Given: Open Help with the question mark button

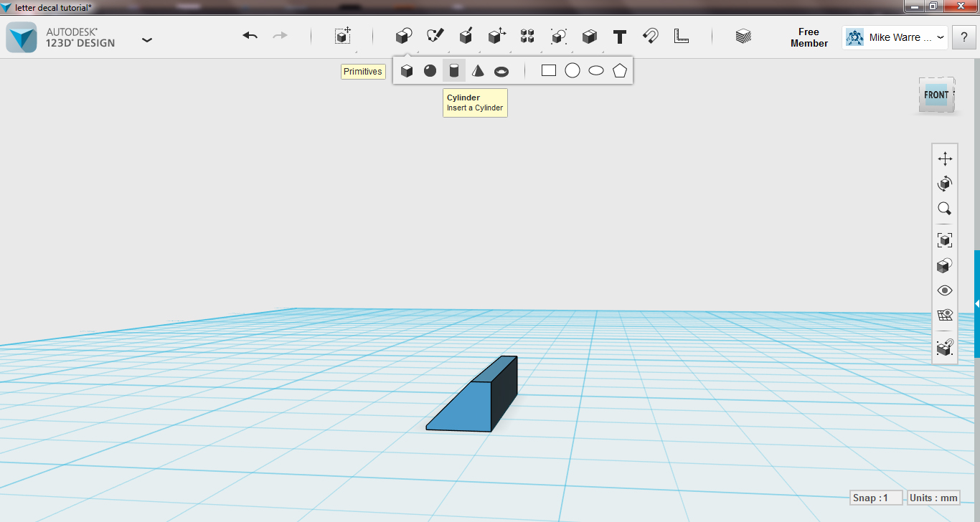Looking at the screenshot, I should (x=964, y=37).
